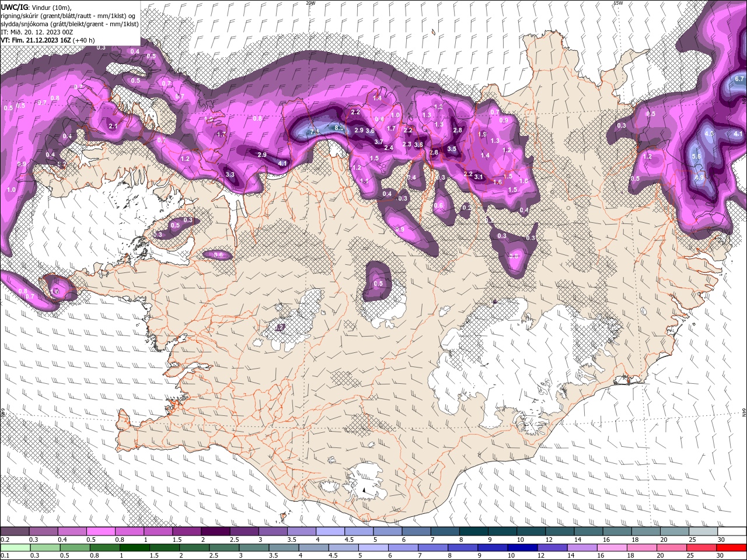Select the bright pink 0.5 swatch in snow legend
Viewport: 747px width, 560px height.
tap(100, 531)
